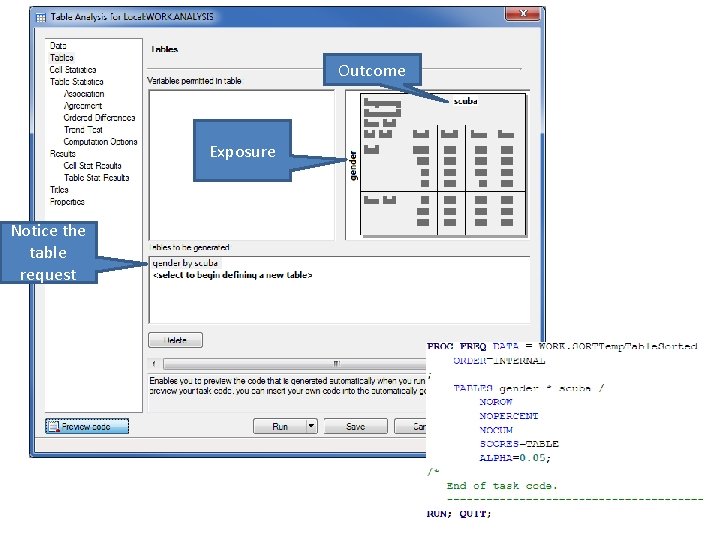Viewport: 720px width, 540px height.
Task: Click the Preview code button
Action: point(87,426)
